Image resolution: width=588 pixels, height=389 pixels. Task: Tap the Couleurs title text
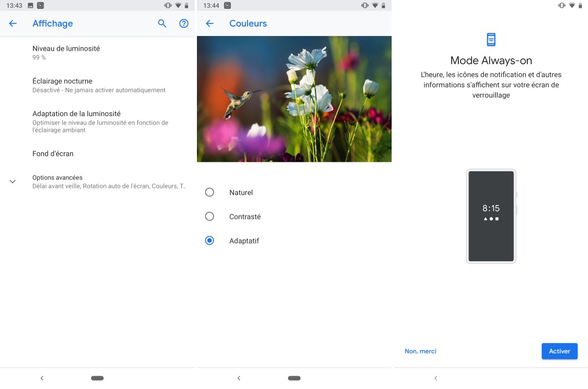[248, 23]
